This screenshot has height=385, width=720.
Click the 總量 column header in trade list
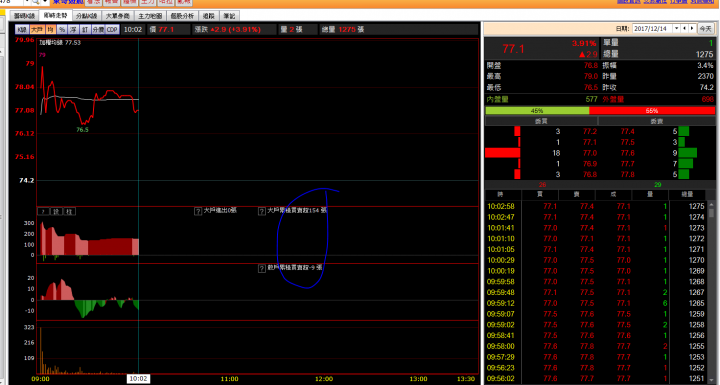click(x=687, y=195)
